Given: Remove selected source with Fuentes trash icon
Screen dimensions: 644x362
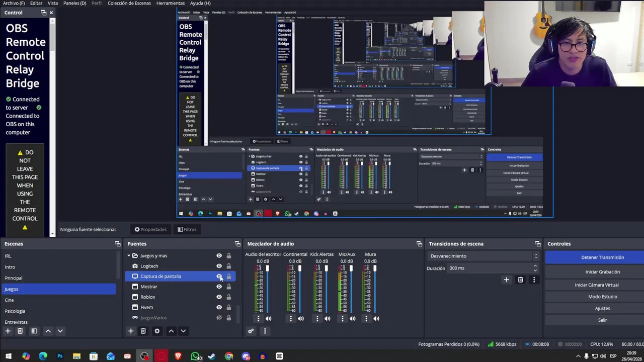Looking at the screenshot, I should 143,331.
